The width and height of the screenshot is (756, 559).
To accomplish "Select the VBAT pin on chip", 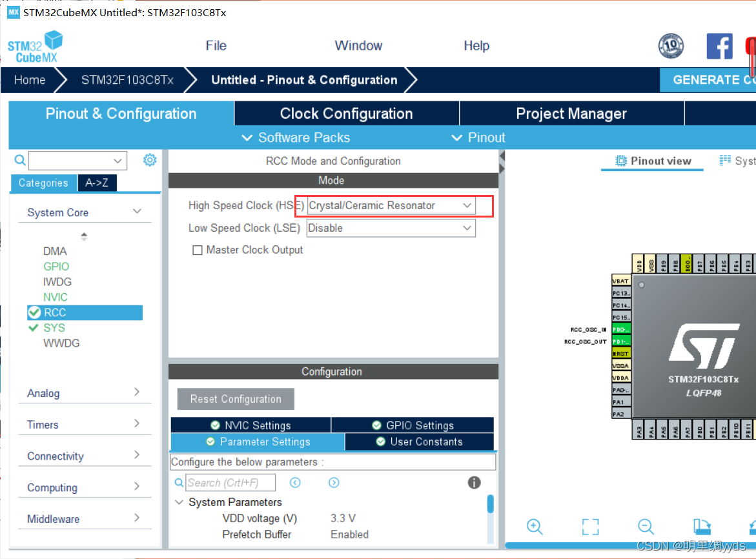I will [x=621, y=281].
